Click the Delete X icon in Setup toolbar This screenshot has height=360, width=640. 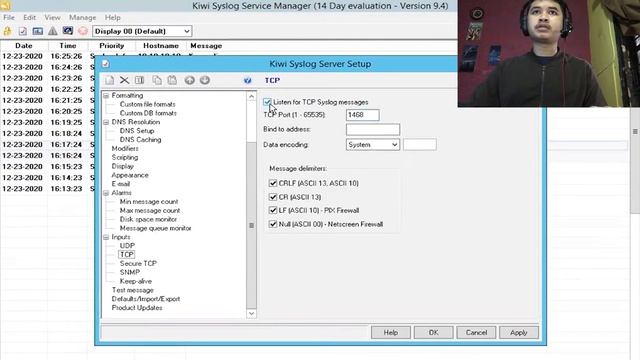pos(124,80)
